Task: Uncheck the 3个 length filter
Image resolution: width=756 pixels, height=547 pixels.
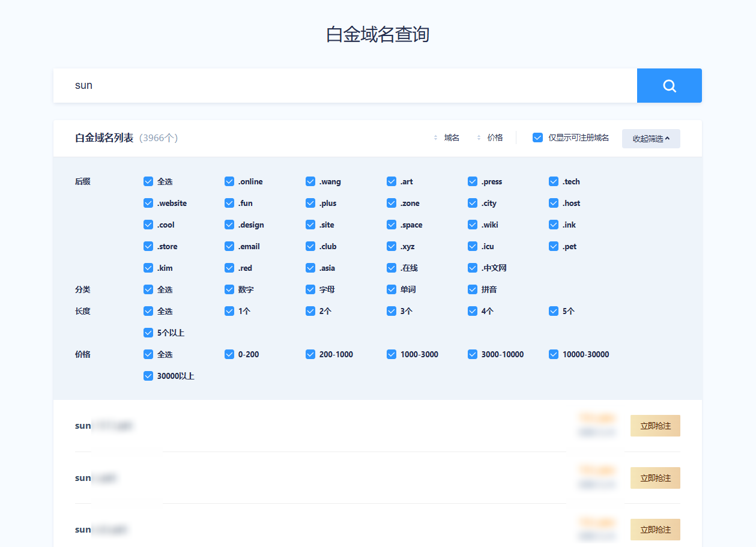Action: tap(392, 312)
